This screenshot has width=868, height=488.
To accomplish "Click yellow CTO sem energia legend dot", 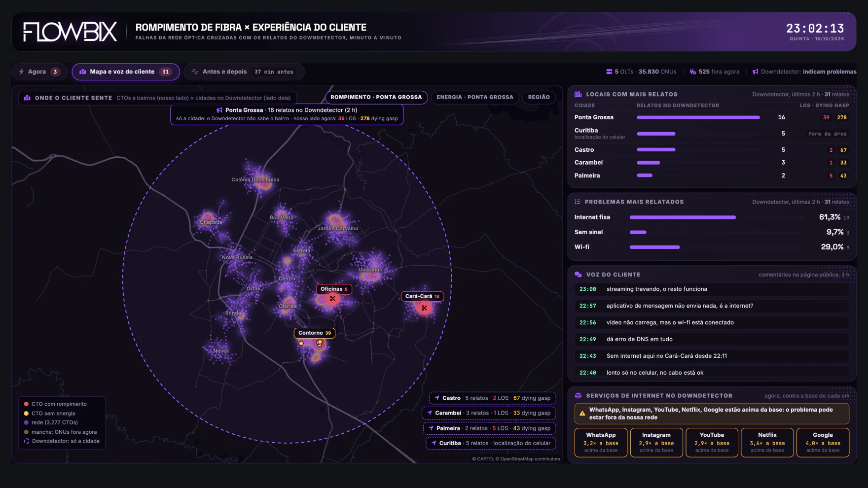I will [x=26, y=414].
